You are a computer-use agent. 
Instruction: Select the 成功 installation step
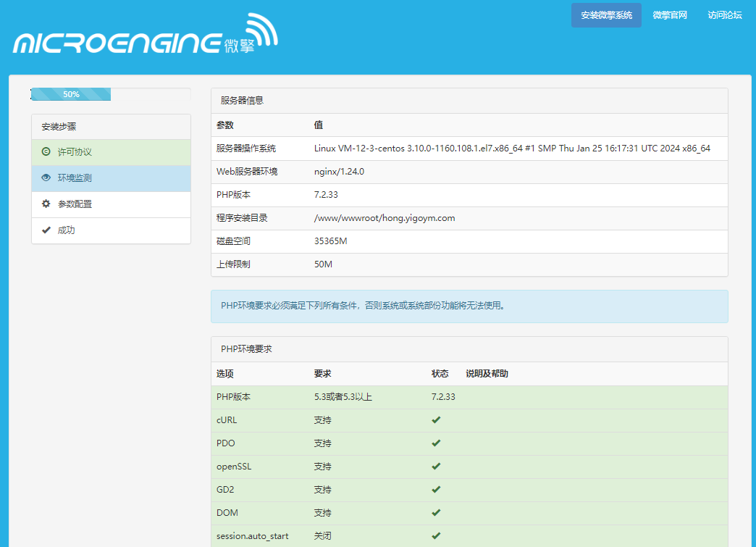[66, 230]
